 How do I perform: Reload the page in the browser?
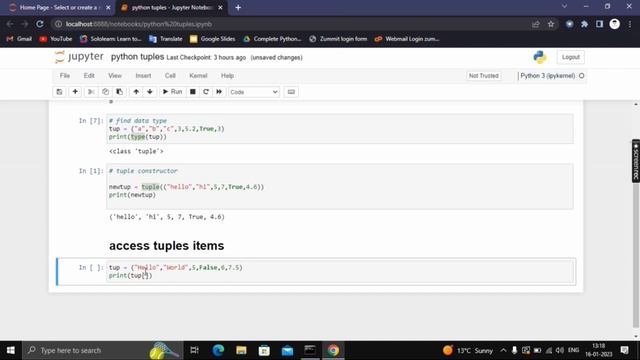40,24
